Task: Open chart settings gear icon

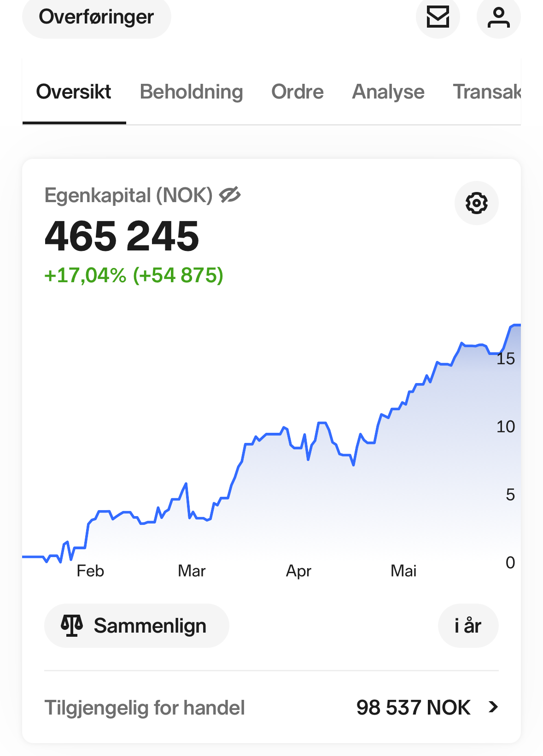Action: pos(476,203)
